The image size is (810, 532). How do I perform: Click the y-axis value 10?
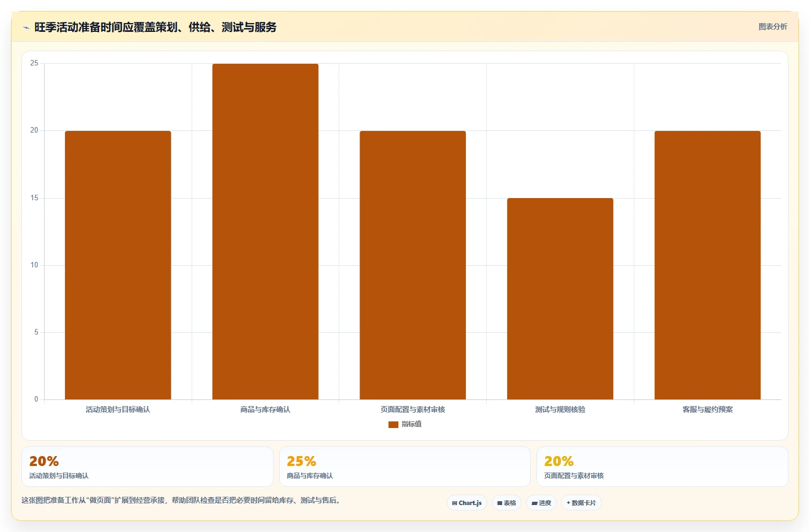[x=34, y=265]
